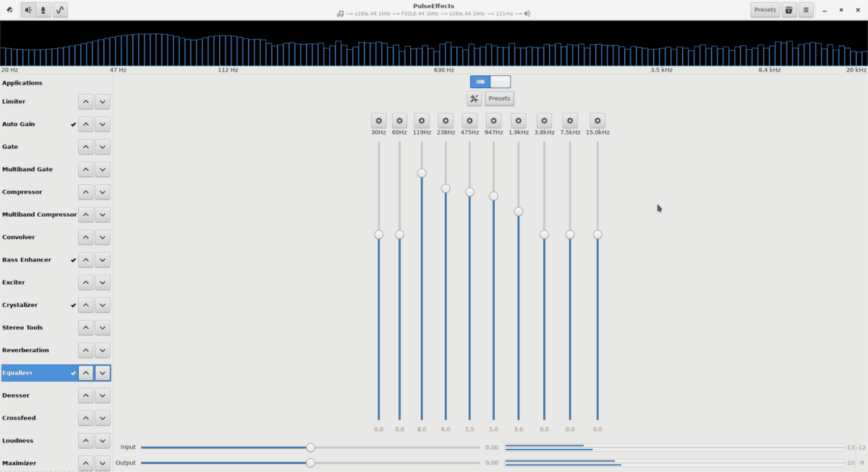Image resolution: width=868 pixels, height=472 pixels.
Task: Select the Bass Enhancer effect in the sidebar
Action: click(26, 259)
